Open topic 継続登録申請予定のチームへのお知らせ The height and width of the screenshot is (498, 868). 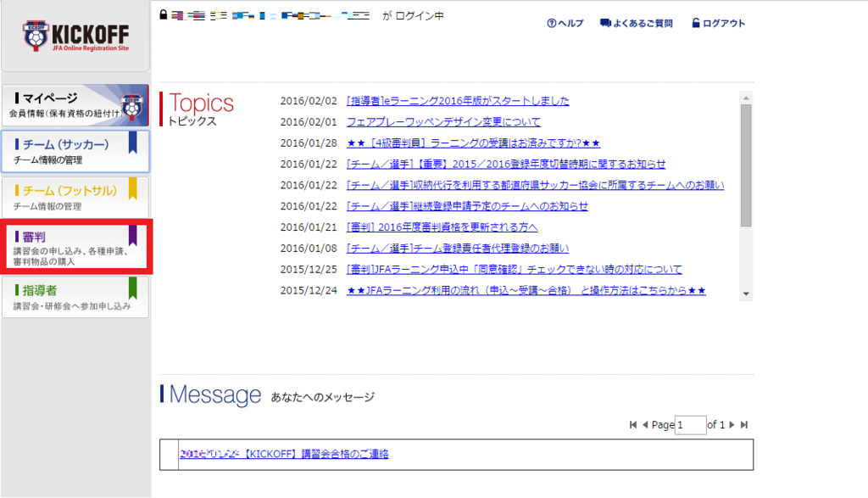point(467,206)
